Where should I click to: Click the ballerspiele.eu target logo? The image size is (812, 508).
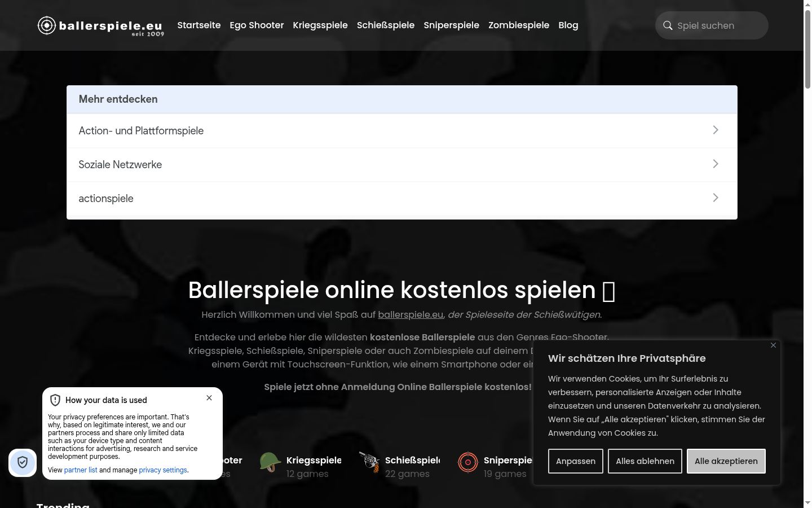pos(101,26)
